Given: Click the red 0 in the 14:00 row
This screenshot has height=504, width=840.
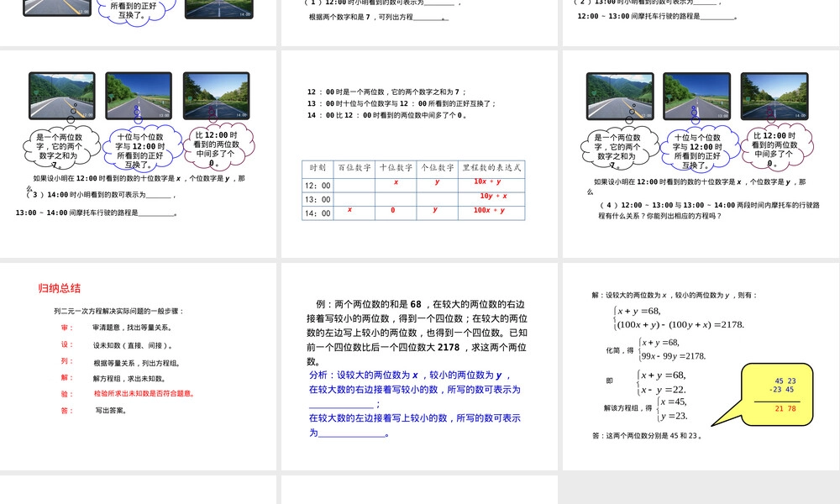Looking at the screenshot, I should pos(392,210).
